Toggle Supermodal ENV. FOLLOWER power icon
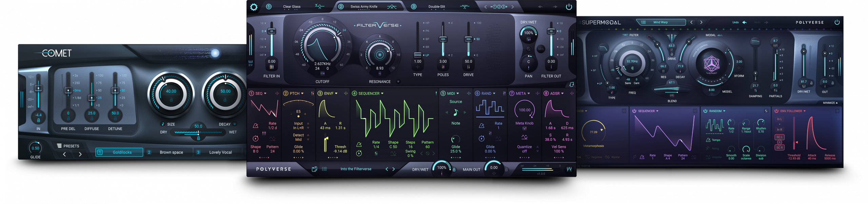The width and height of the screenshot is (868, 204). [x=776, y=111]
